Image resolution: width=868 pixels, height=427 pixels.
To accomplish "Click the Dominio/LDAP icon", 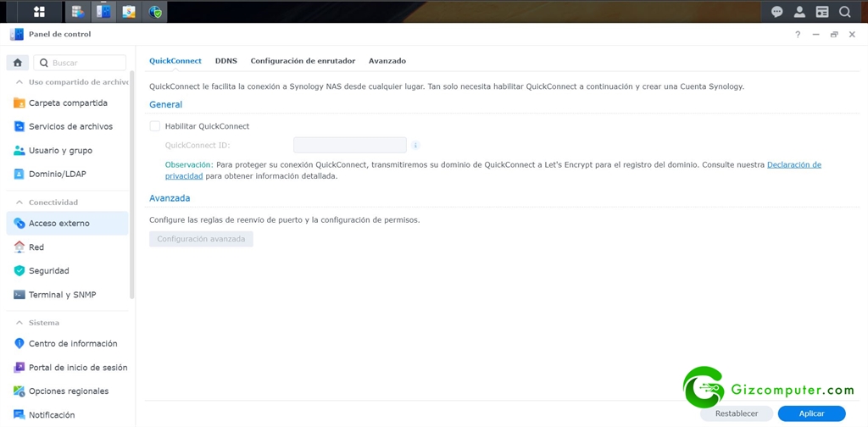I will tap(19, 175).
